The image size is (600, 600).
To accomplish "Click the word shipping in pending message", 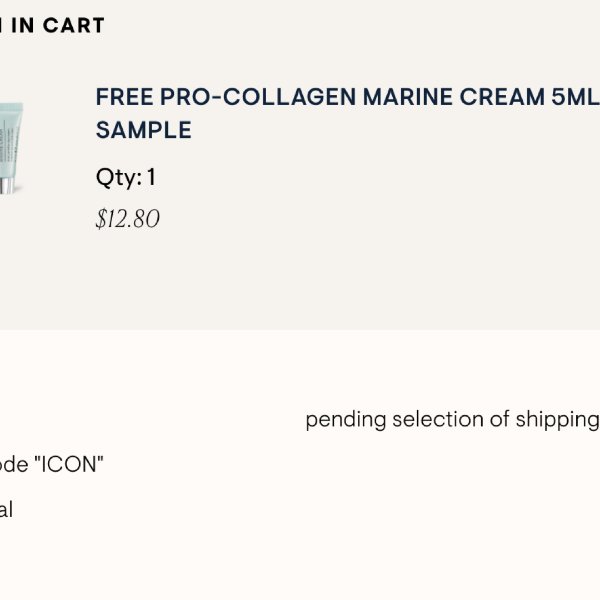I will tap(558, 421).
